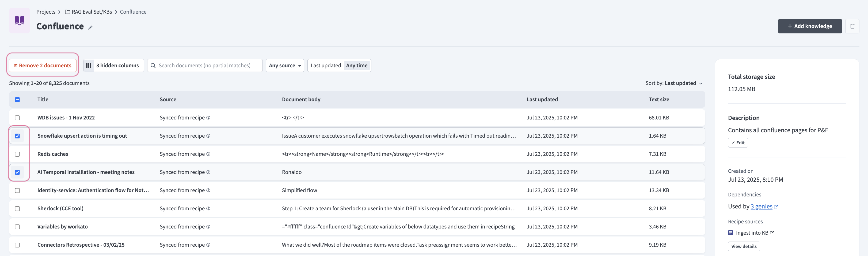Click info icon on WDB issues source

click(208, 118)
